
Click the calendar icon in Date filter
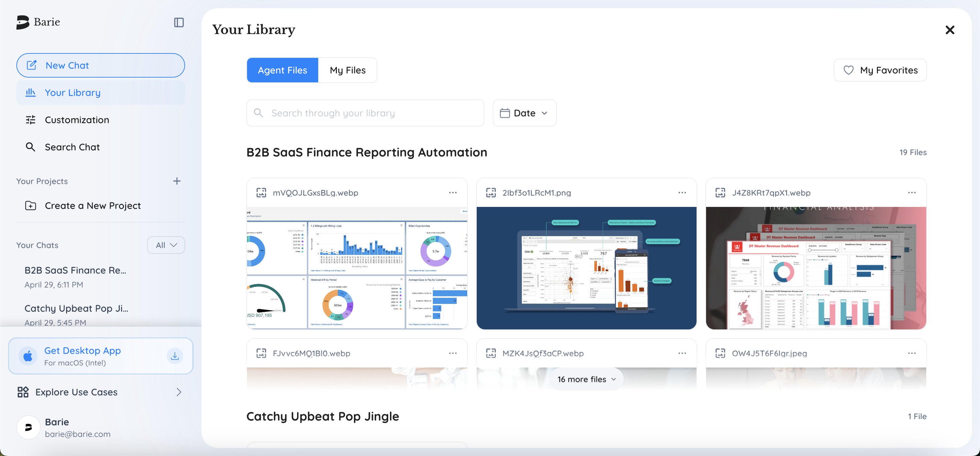coord(505,113)
